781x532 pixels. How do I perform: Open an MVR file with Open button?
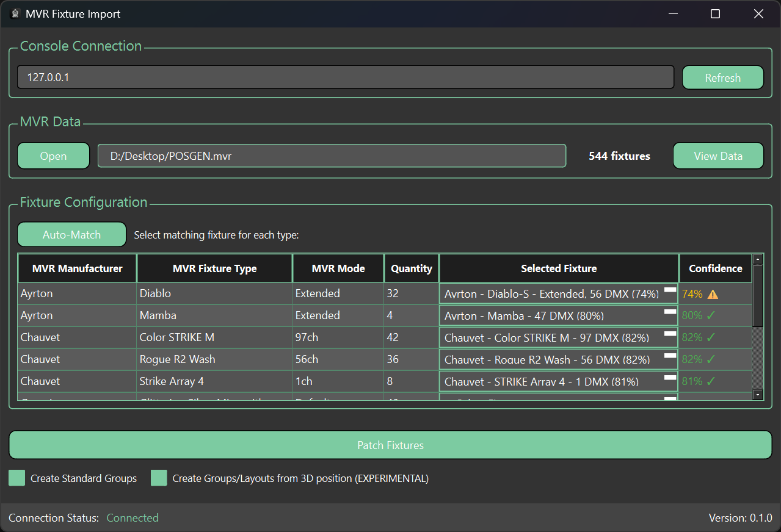(x=53, y=156)
